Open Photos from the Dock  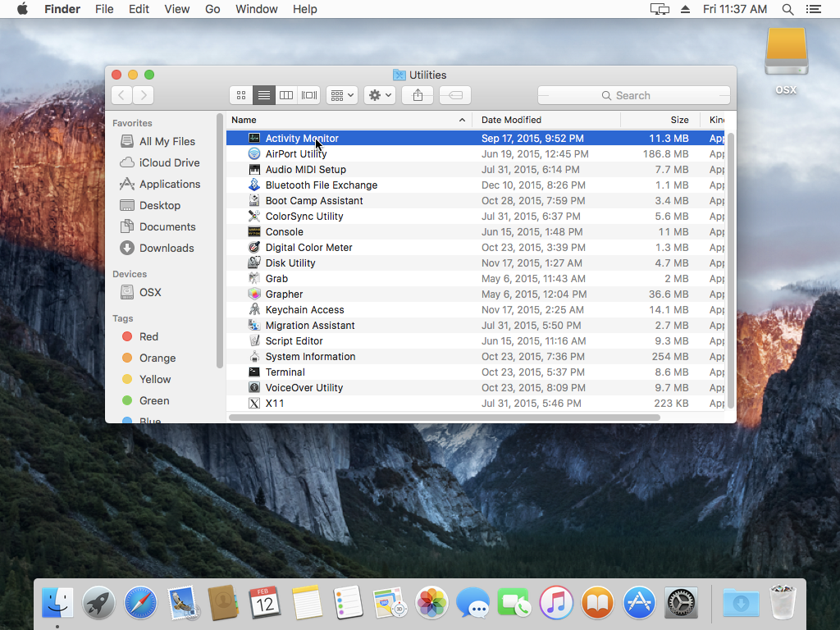tap(431, 602)
